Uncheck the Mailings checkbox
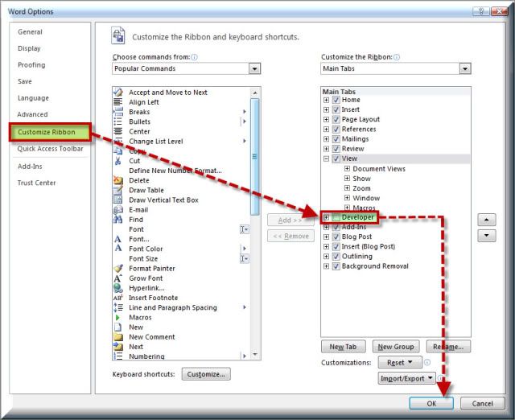Viewport: 515px width, 420px height. coord(336,139)
